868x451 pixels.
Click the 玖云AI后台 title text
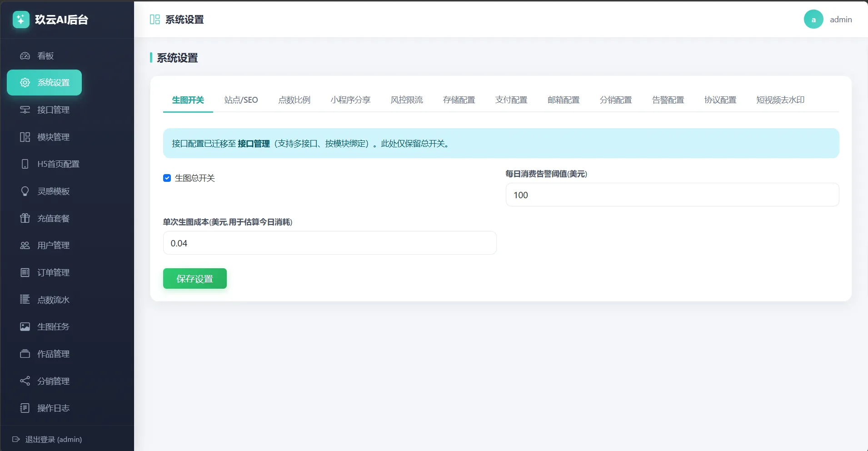61,20
